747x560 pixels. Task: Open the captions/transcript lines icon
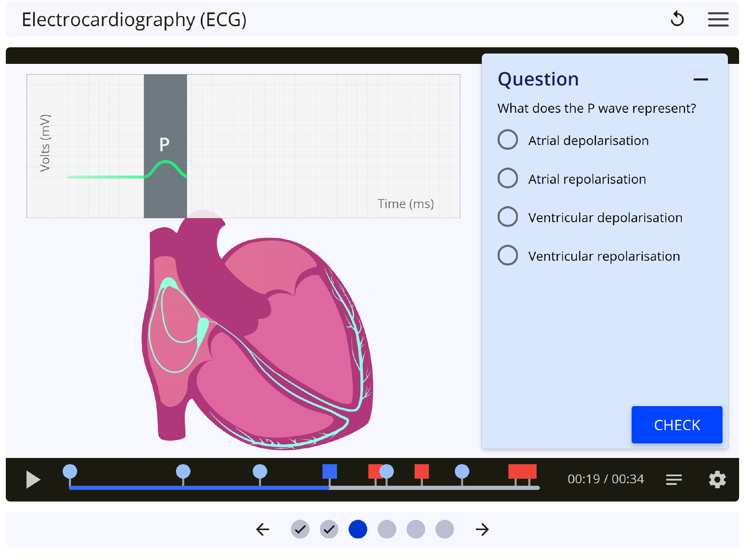click(x=674, y=480)
